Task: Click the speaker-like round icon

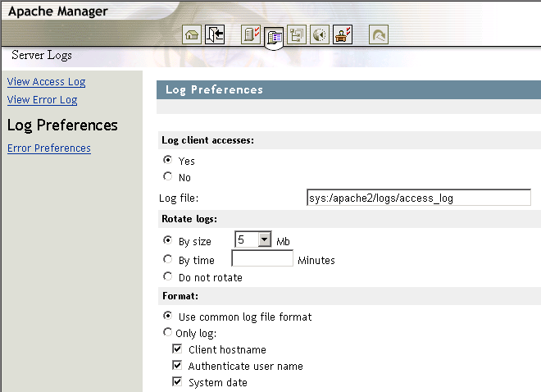Action: tap(320, 35)
